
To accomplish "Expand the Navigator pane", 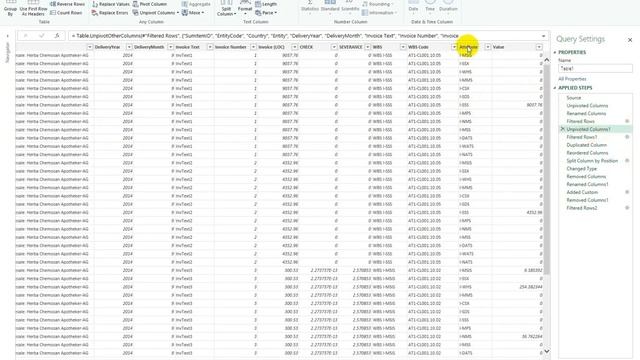I will [7, 36].
